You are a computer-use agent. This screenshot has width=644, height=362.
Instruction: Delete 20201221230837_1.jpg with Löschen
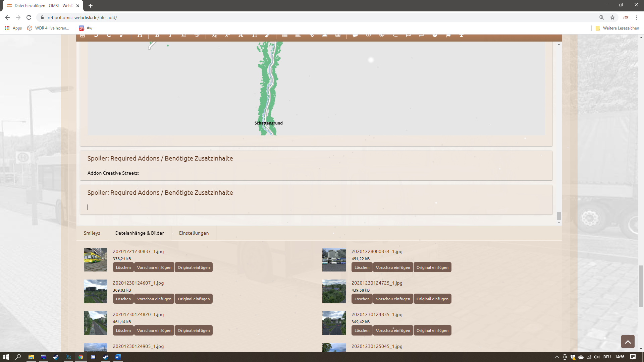pyautogui.click(x=123, y=267)
